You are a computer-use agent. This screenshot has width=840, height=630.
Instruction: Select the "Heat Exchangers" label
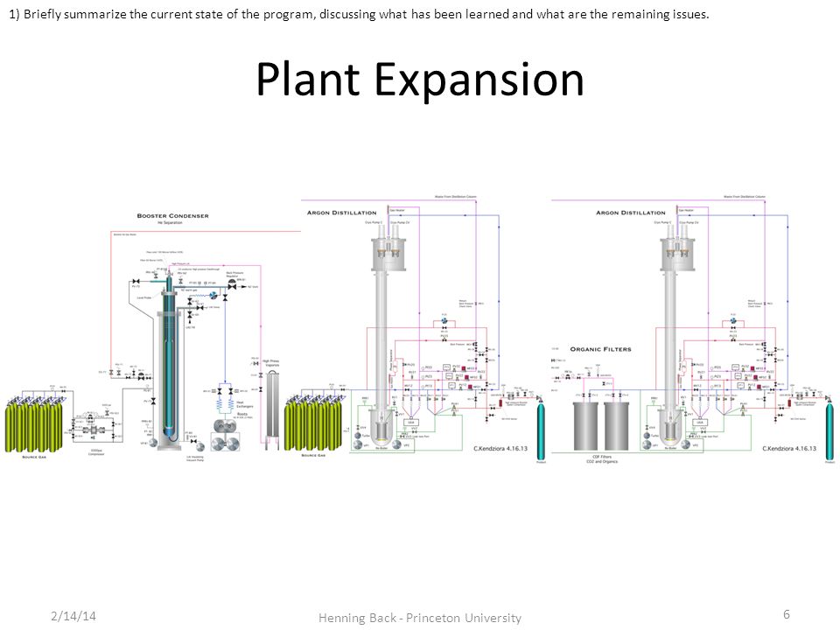click(x=244, y=404)
